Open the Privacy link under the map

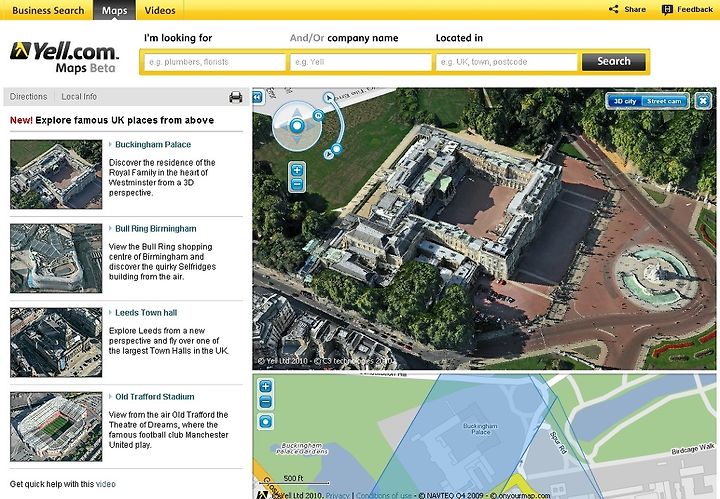[338, 495]
